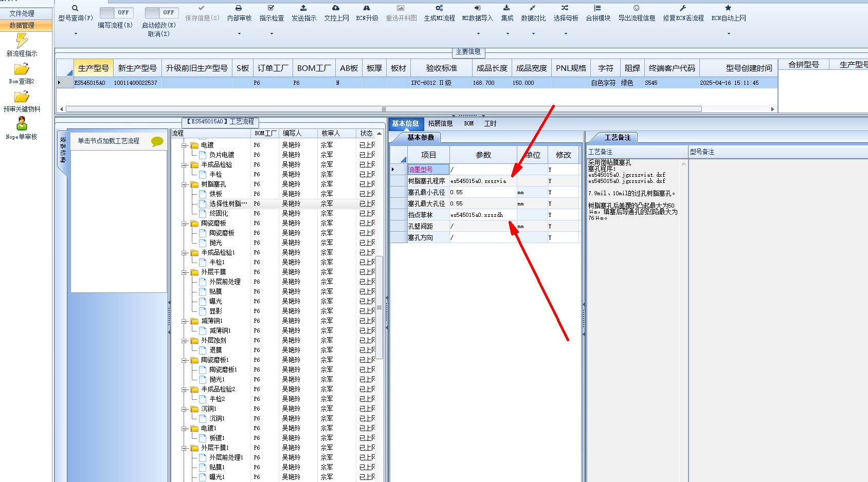Click the 合拼模块 list icon

coord(598,8)
